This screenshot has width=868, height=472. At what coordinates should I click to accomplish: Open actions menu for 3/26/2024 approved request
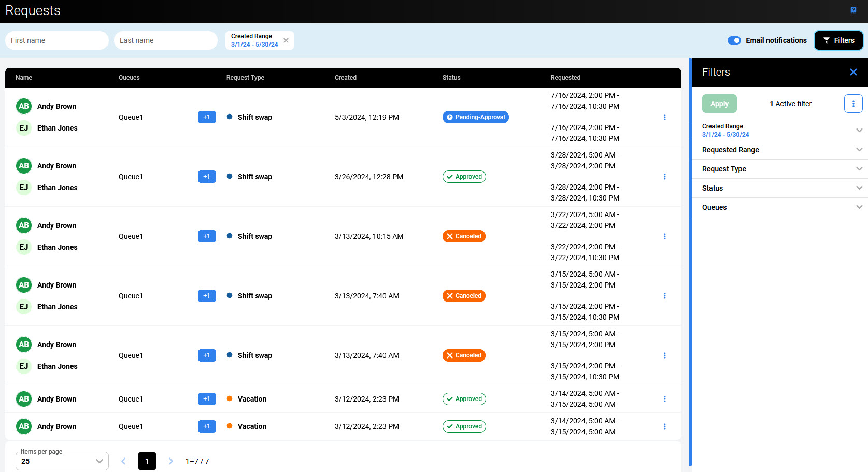[664, 177]
